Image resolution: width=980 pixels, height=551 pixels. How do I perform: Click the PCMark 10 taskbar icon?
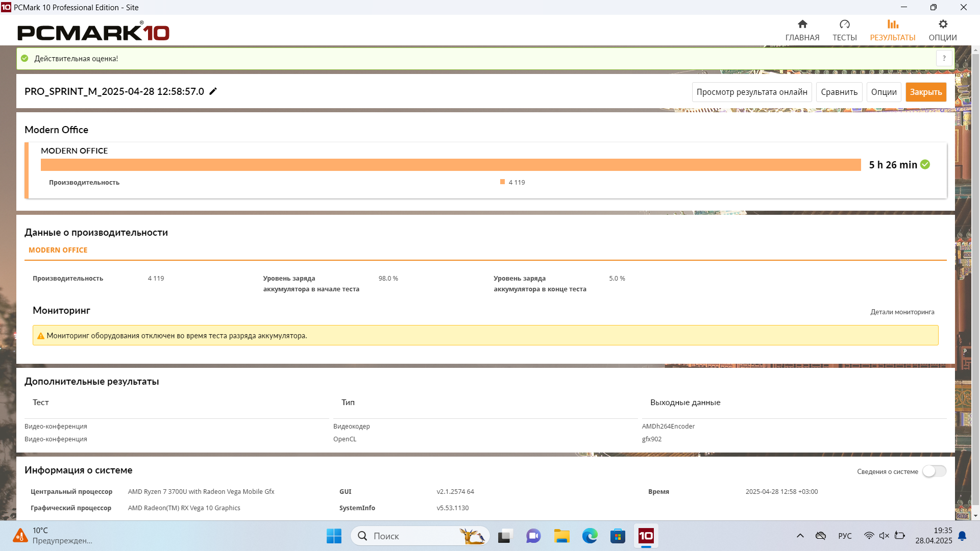tap(646, 536)
